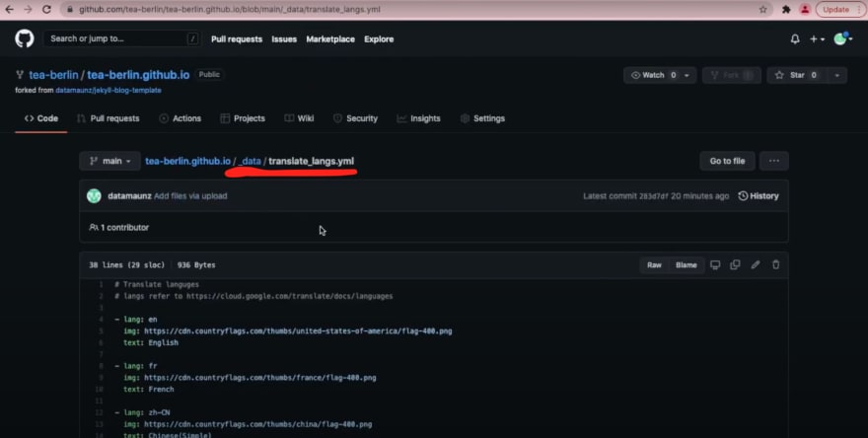Delete this file with the trash icon
868x438 pixels.
(x=775, y=265)
